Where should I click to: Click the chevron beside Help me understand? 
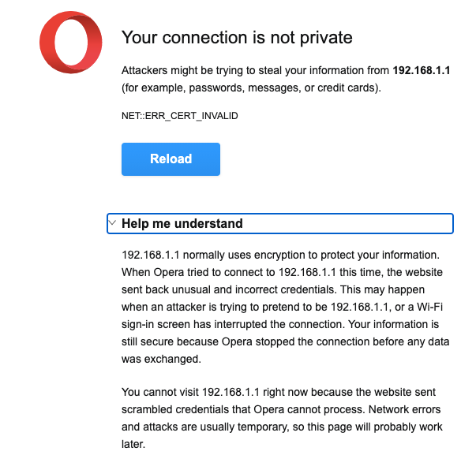[x=113, y=223]
